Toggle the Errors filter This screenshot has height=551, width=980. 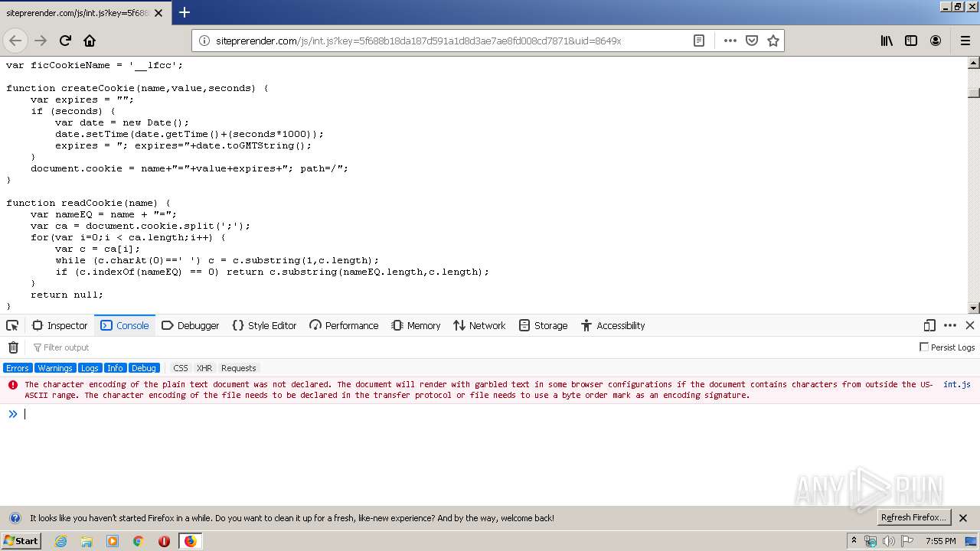pyautogui.click(x=17, y=368)
